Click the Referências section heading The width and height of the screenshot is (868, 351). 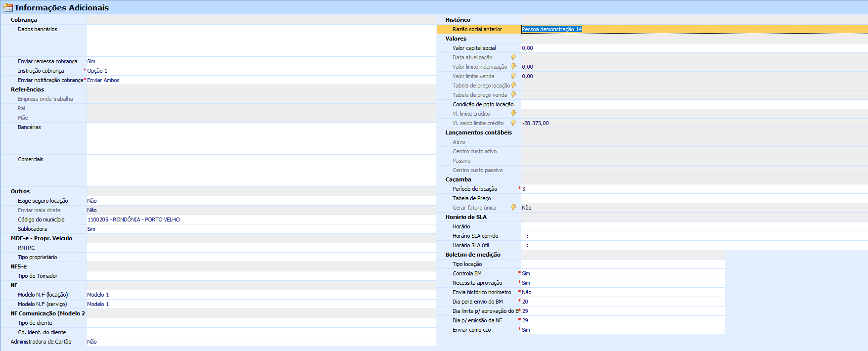click(27, 89)
